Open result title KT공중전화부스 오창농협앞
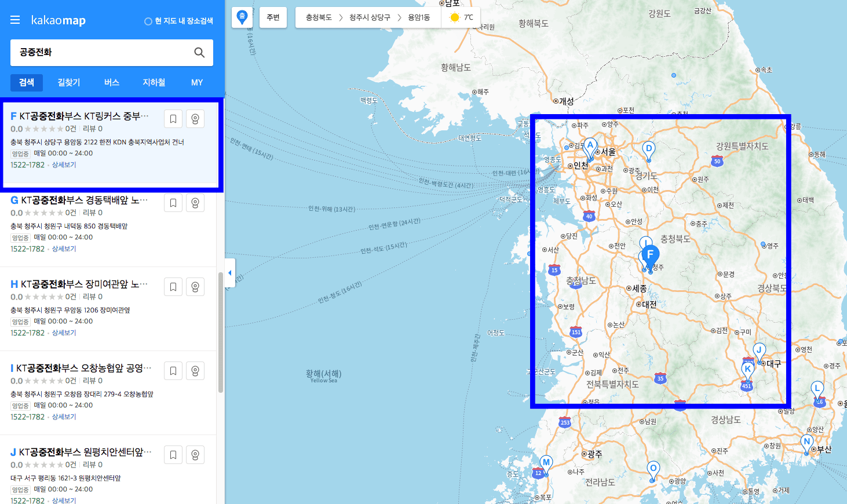This screenshot has height=504, width=847. click(84, 368)
